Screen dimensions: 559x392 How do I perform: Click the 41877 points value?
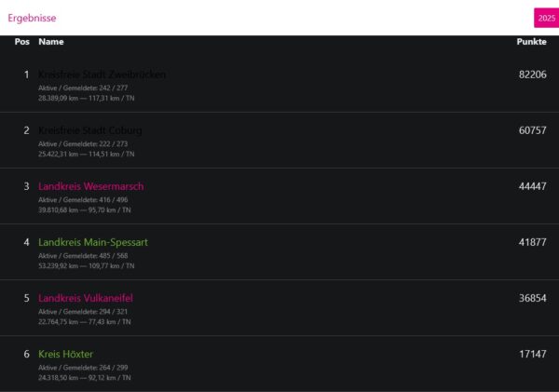click(532, 242)
